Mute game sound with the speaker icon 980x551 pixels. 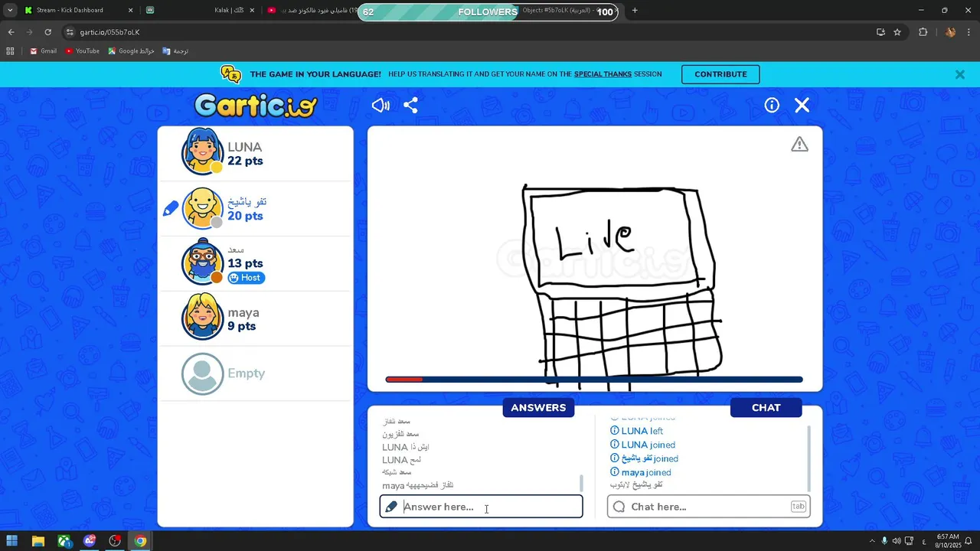381,106
